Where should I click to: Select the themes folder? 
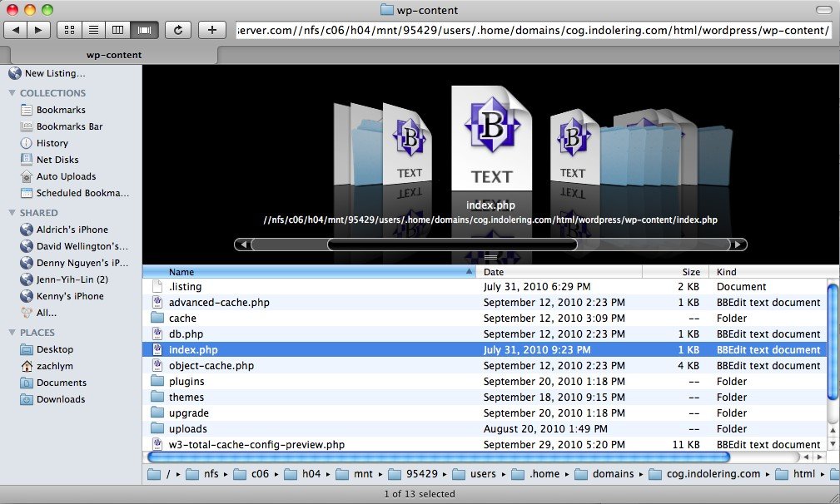point(485,397)
